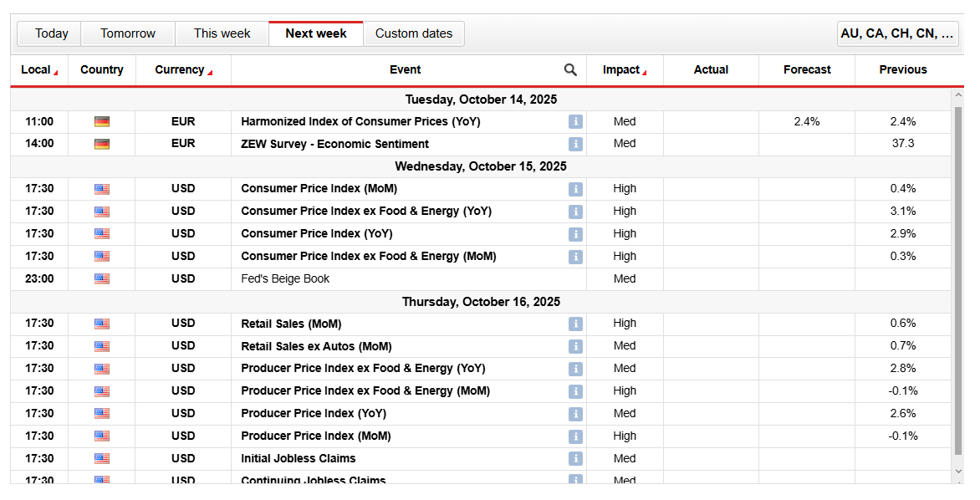Click the info icon for Retail Sales (MoM)
Image resolution: width=980 pixels, height=500 pixels.
[575, 324]
